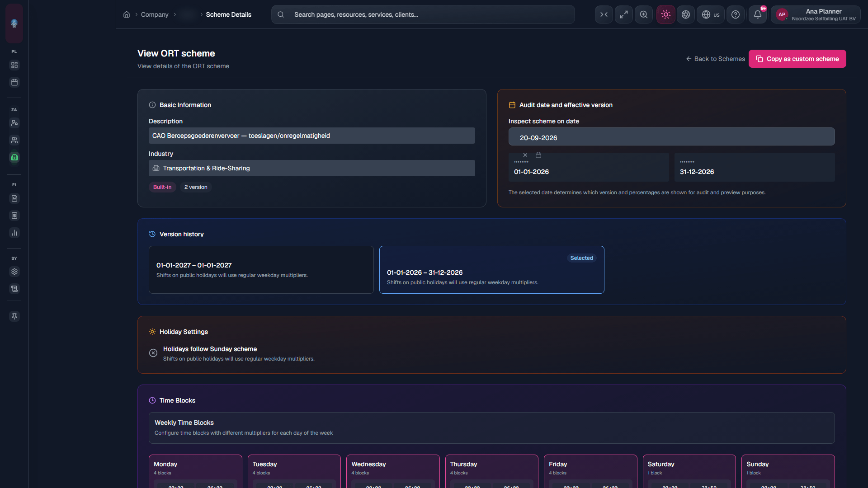Click the Basic Information info icon

(152, 105)
